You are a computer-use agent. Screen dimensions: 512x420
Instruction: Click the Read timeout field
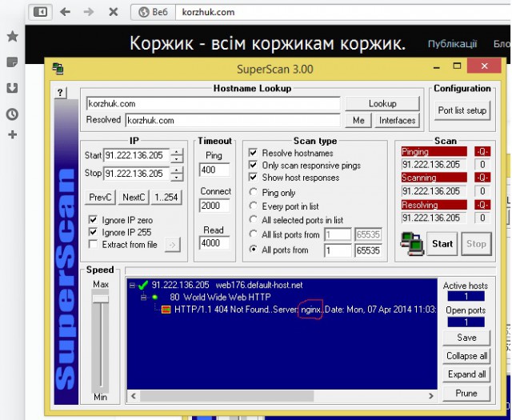[214, 243]
